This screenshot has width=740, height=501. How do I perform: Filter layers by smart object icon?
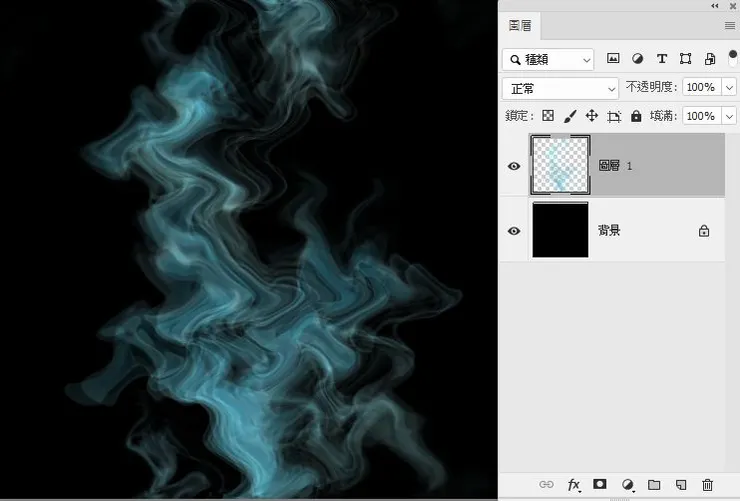pos(710,58)
